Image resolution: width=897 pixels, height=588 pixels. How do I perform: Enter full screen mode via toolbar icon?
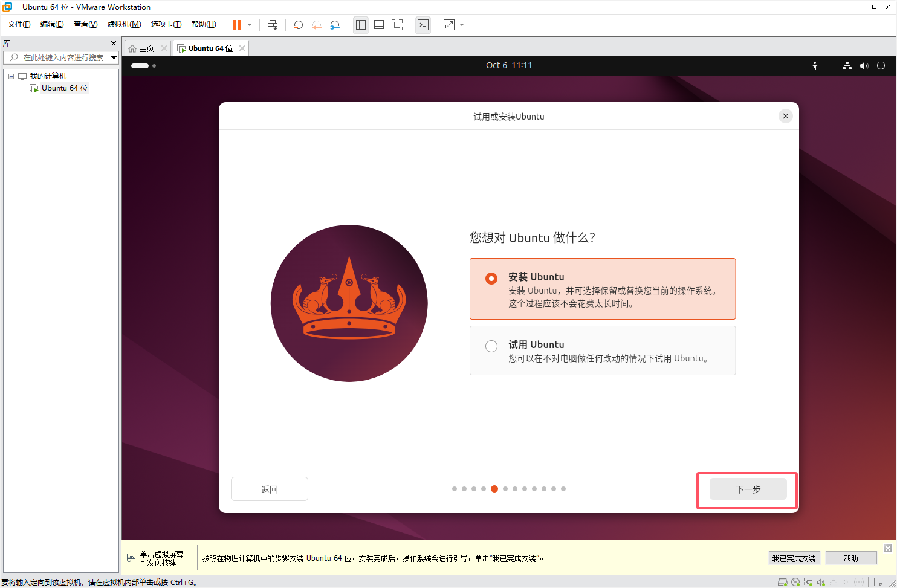[397, 25]
